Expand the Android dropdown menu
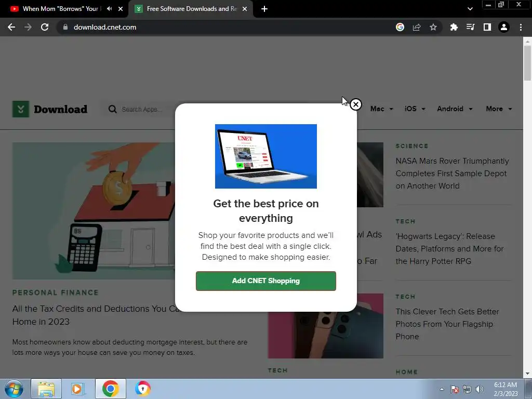 click(455, 109)
